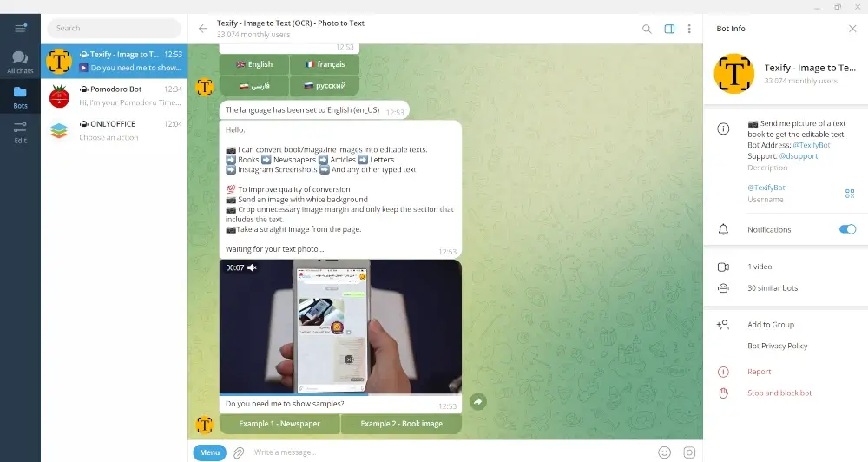Click the Search chats field

click(114, 29)
